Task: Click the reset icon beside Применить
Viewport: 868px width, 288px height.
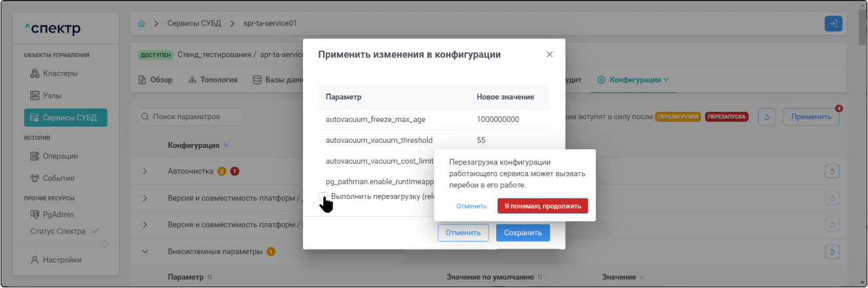Action: (767, 117)
